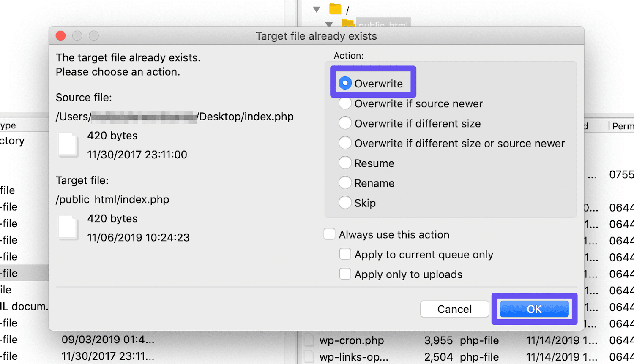Check Apply to current queue only
Screen dimensions: 634x364
(345, 254)
